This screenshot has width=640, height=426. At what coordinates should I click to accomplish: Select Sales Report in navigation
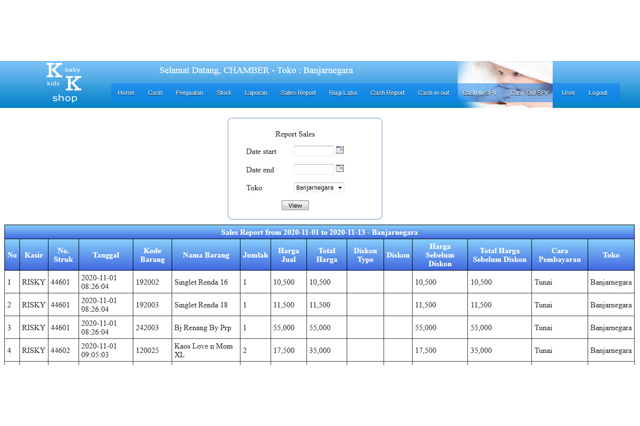pyautogui.click(x=298, y=93)
